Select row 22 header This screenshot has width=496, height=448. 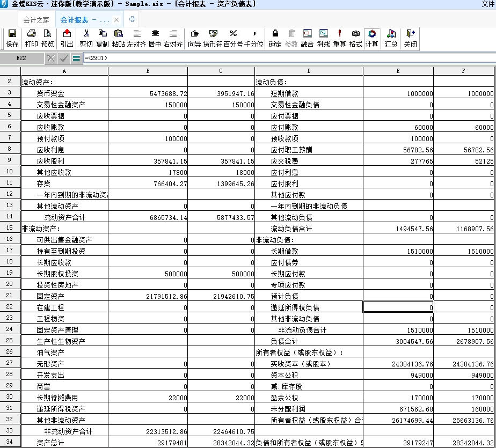(10, 307)
